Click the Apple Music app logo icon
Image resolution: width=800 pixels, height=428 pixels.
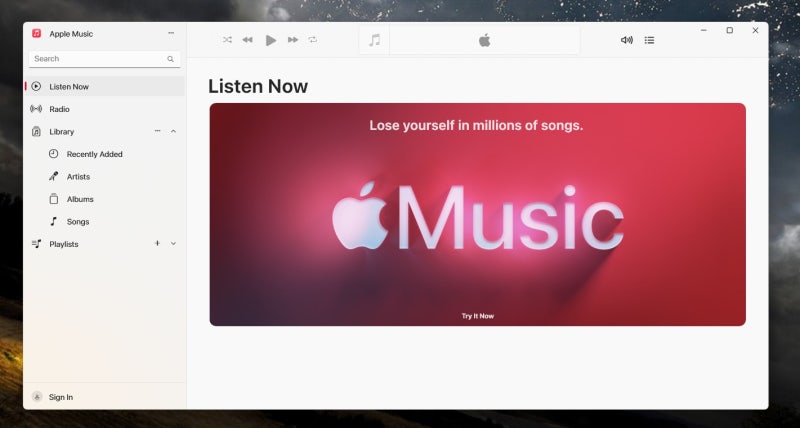coord(36,34)
